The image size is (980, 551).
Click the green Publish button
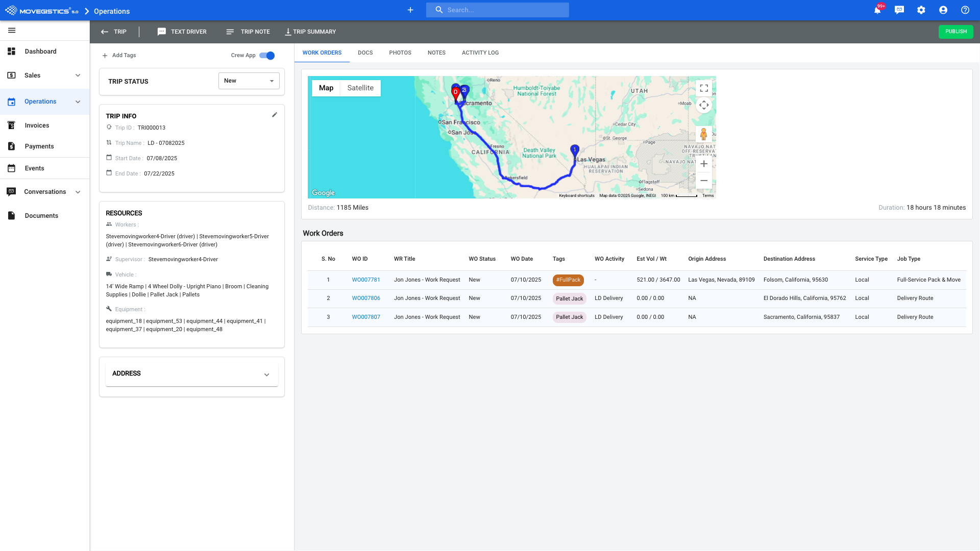point(955,32)
